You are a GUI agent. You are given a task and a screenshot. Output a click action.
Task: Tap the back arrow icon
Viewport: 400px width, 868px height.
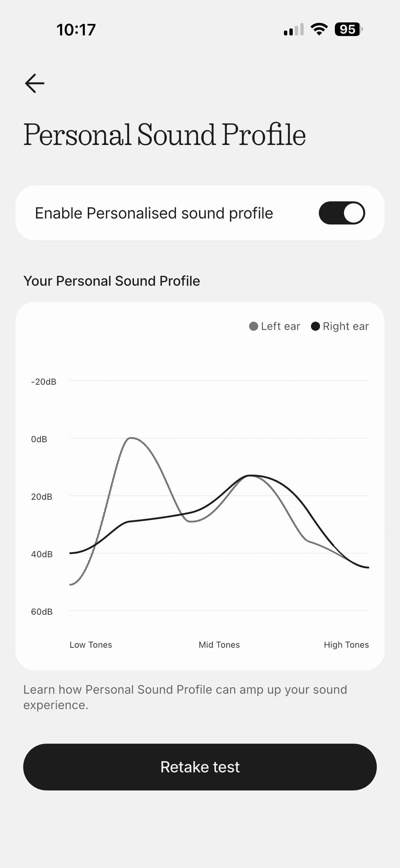35,83
